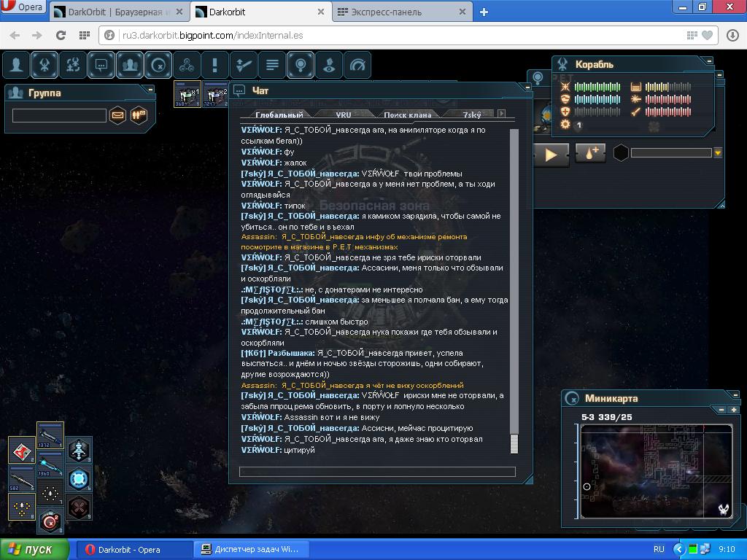Open the speedometer gauge toolbar icon
This screenshot has height=560, width=747.
(357, 64)
